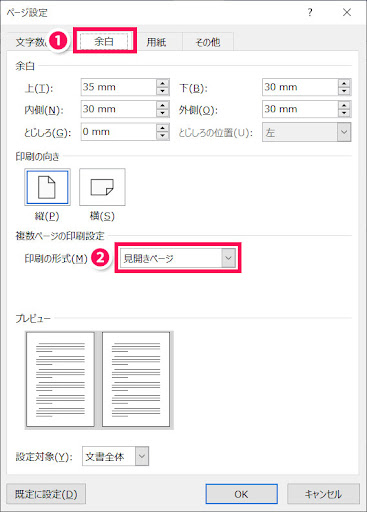Click the 下(B) margin input field
367x512 pixels.
click(300, 87)
